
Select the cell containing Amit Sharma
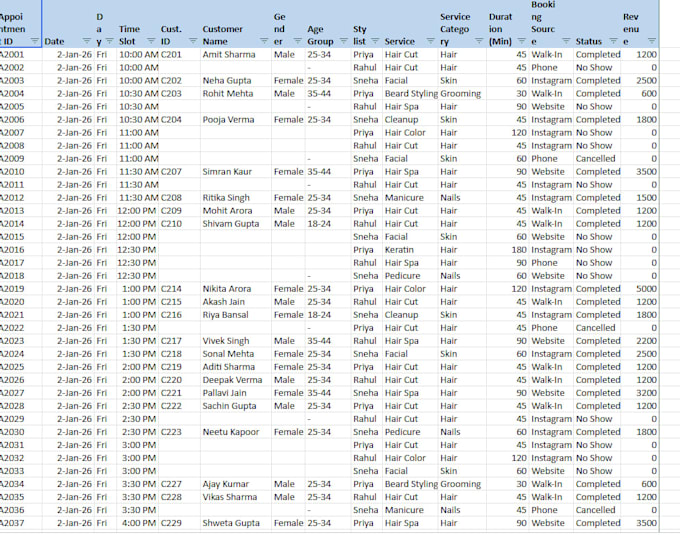coord(235,55)
